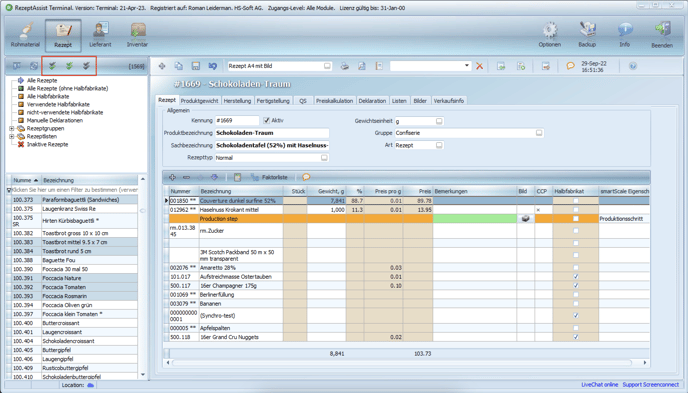The image size is (688, 393).
Task: Open the orange chat bubble in top toolbar
Action: click(x=570, y=66)
